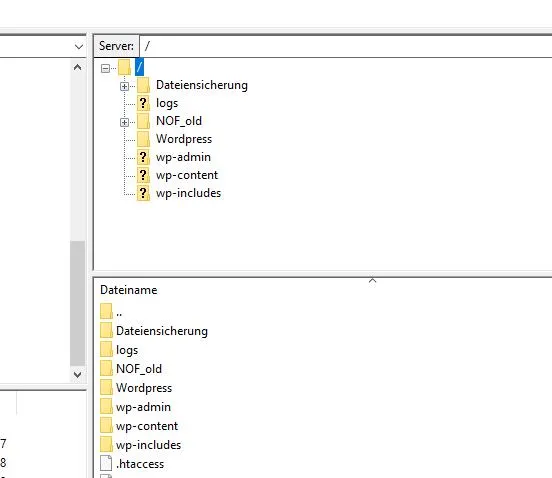Click the scroll down arrow in left pane

coord(78,374)
